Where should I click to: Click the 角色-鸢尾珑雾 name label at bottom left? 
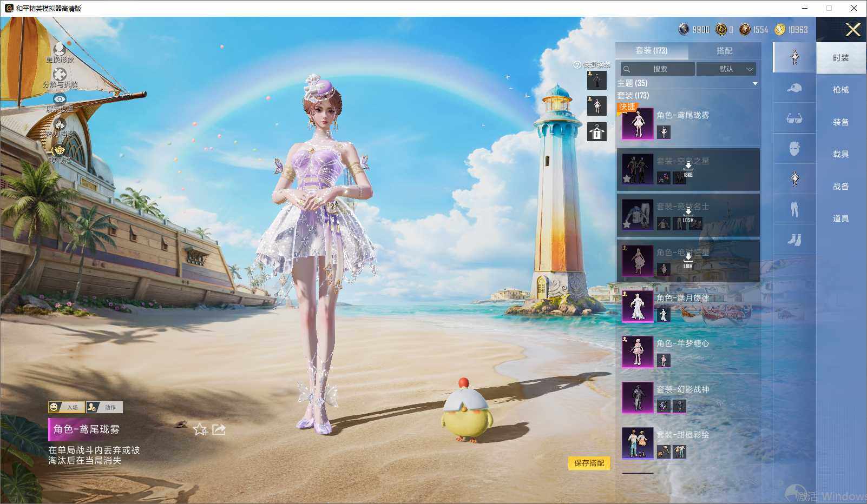(87, 429)
